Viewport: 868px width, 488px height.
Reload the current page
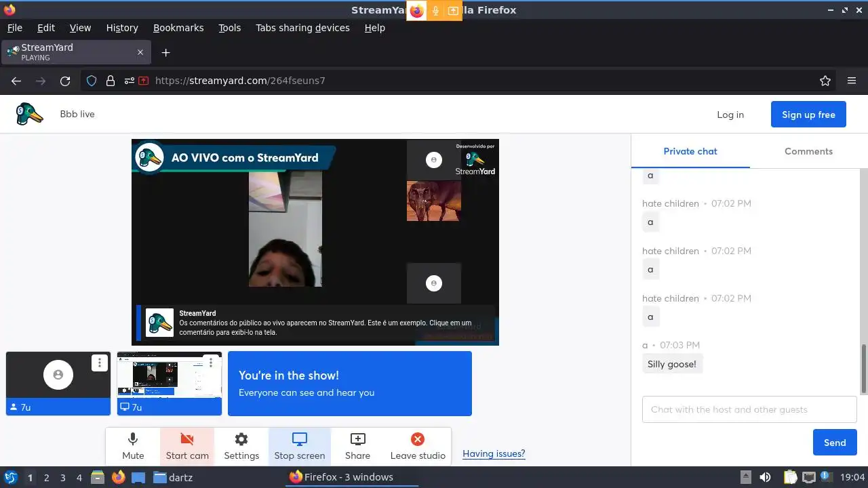tap(65, 81)
